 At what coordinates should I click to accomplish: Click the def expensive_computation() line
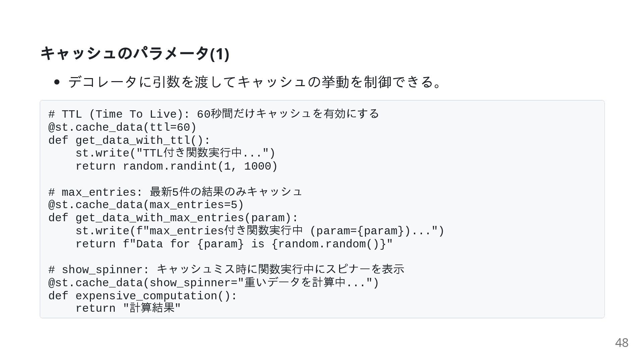pos(143,296)
